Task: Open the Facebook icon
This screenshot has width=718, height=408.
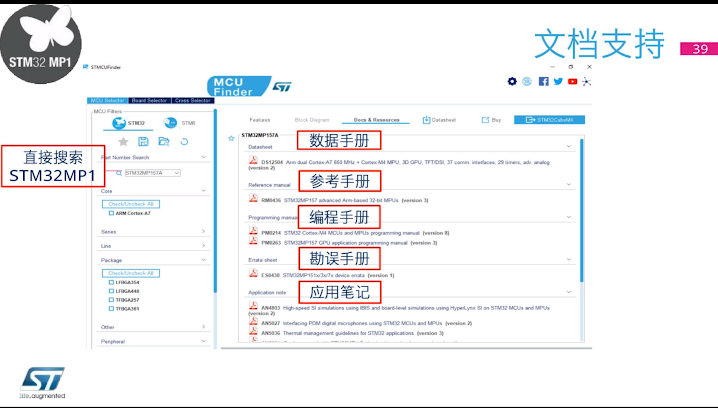Action: tap(544, 82)
